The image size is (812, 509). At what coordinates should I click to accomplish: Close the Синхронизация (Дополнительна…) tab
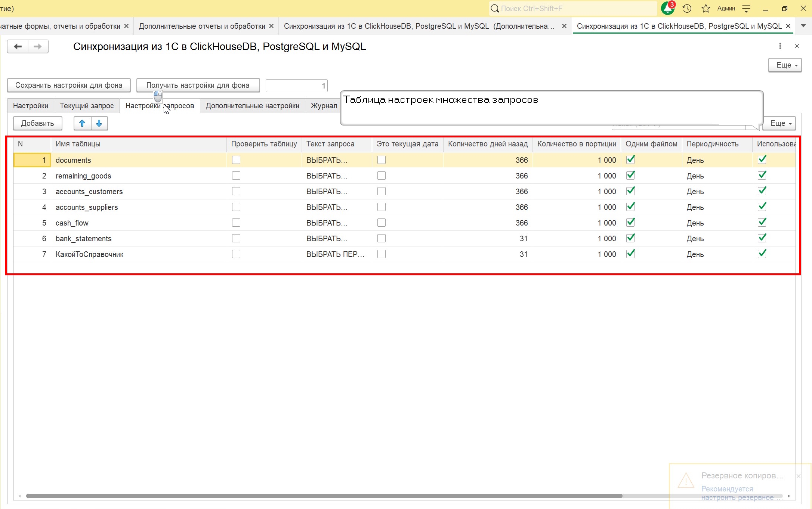564,26
